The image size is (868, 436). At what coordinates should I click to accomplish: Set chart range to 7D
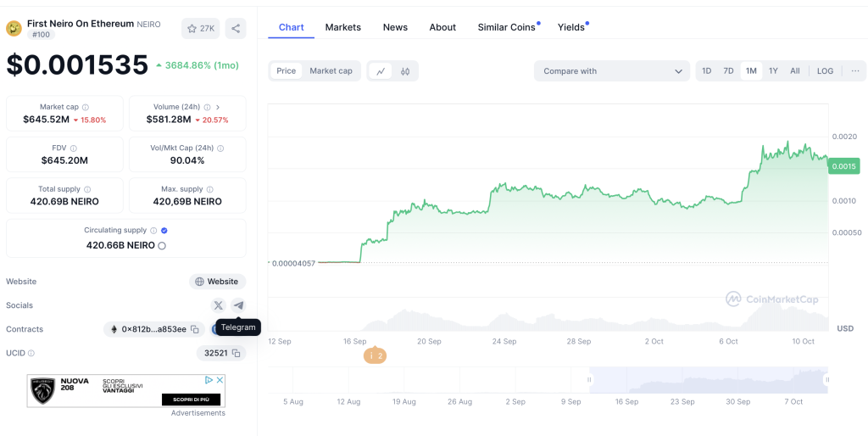pos(728,71)
